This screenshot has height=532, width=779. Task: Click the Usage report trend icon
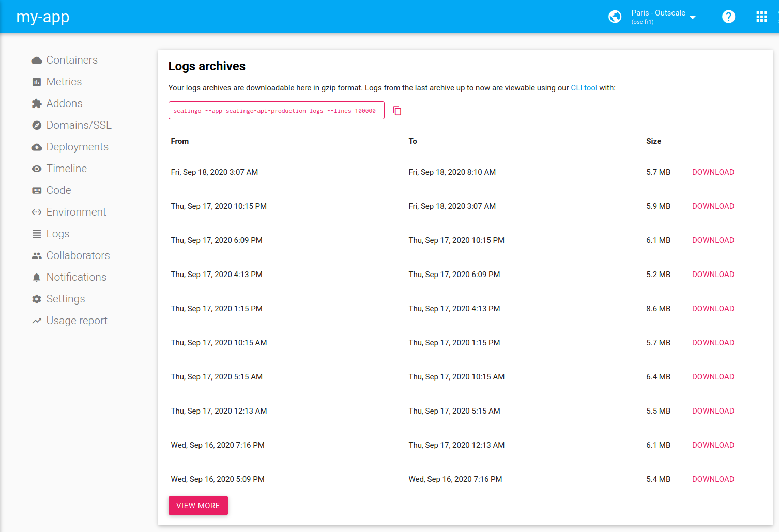(37, 321)
